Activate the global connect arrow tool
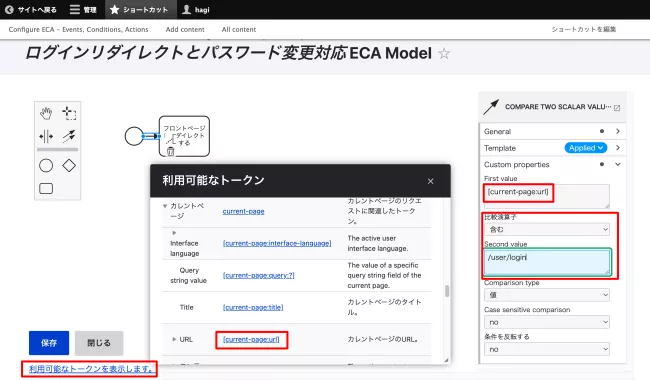 coord(69,136)
